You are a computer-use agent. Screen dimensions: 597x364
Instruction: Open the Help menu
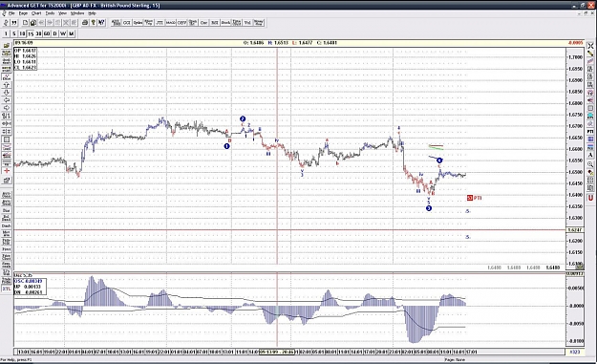tap(92, 13)
